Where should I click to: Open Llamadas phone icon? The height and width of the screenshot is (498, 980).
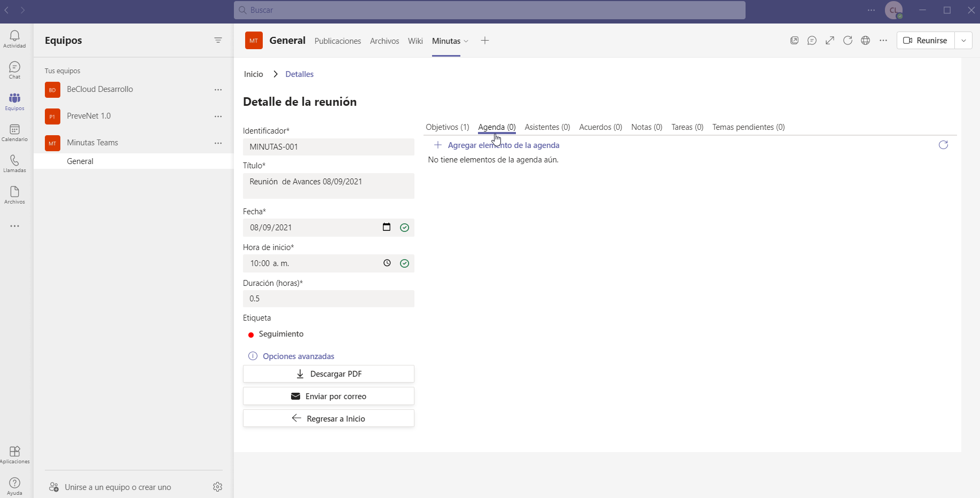point(14,164)
